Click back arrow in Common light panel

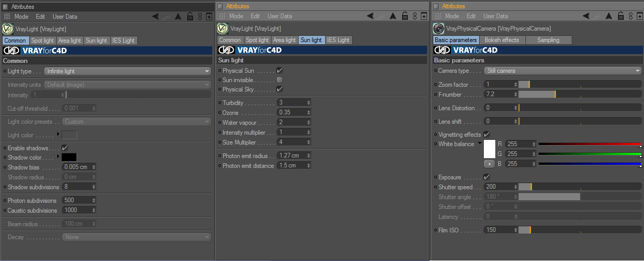(156, 17)
